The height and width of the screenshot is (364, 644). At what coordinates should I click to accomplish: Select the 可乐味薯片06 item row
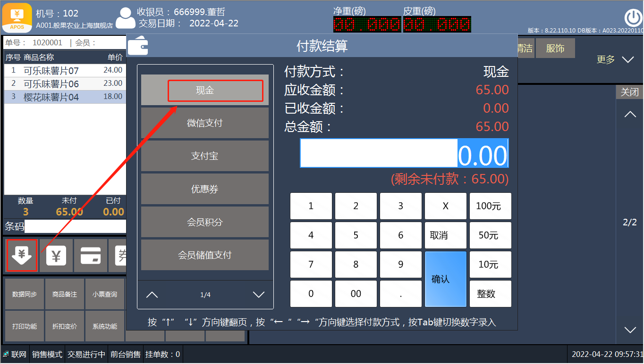point(65,84)
